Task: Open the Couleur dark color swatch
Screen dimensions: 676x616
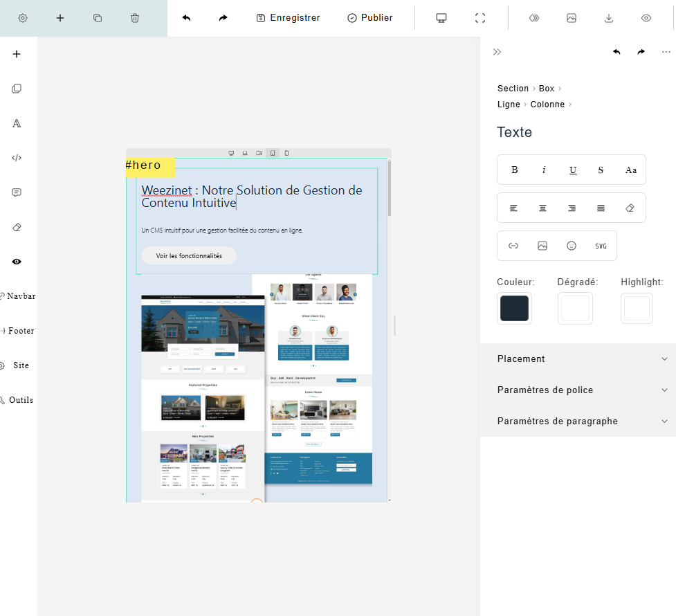Action: click(x=514, y=309)
